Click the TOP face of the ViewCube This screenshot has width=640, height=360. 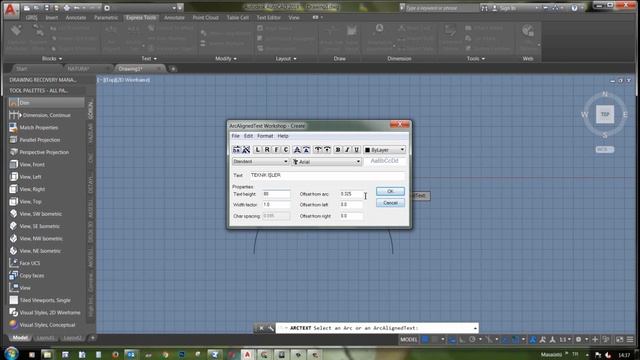click(x=605, y=114)
